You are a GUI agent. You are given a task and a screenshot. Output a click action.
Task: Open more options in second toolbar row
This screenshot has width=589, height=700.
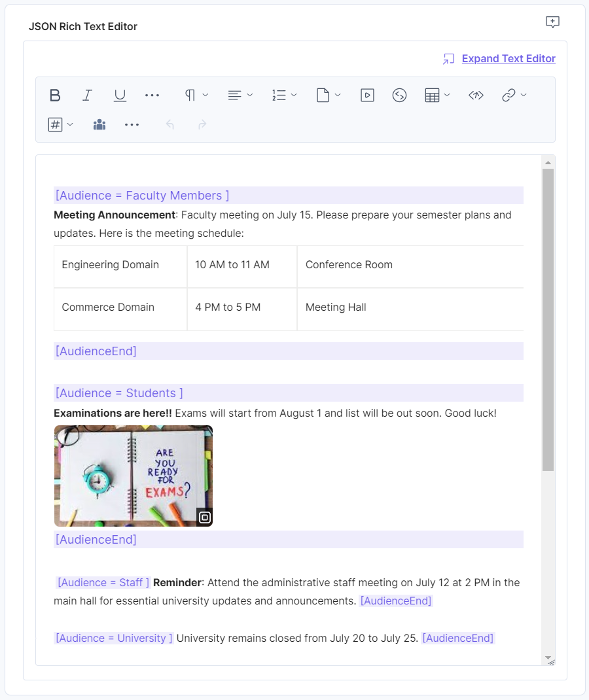pos(132,125)
